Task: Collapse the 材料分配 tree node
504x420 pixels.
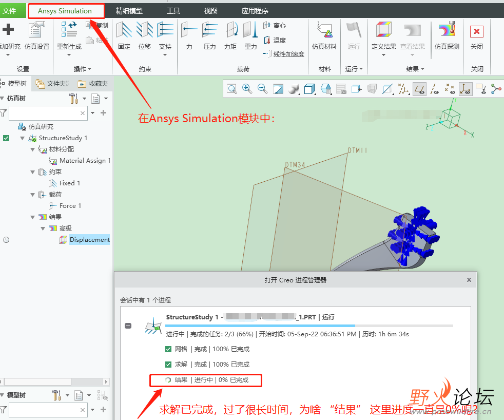Action: point(32,149)
